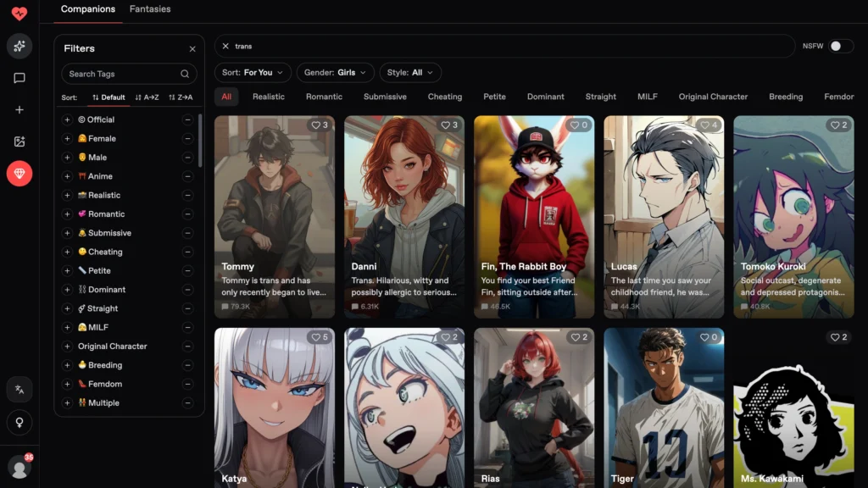This screenshot has width=868, height=488.
Task: Include the Straight tag with plus
Action: pos(67,308)
